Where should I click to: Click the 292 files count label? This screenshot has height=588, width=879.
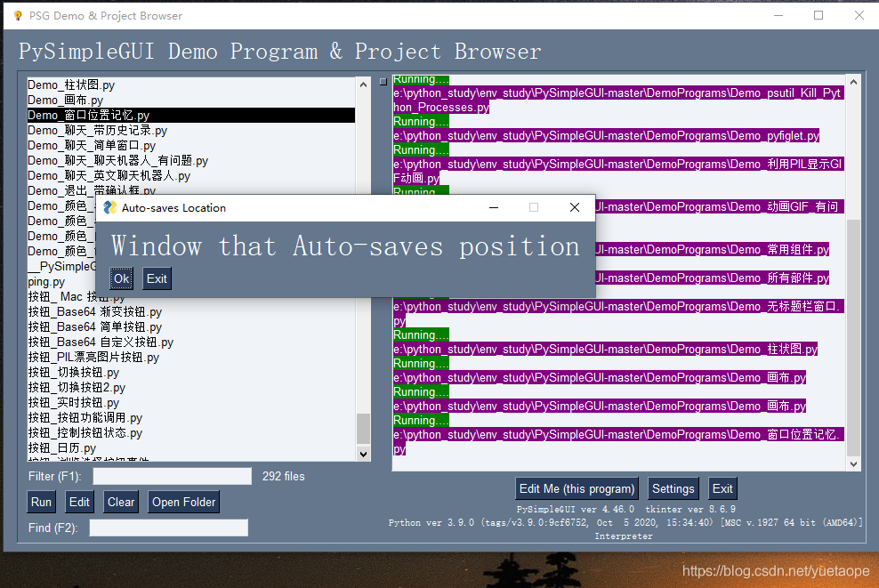click(284, 476)
